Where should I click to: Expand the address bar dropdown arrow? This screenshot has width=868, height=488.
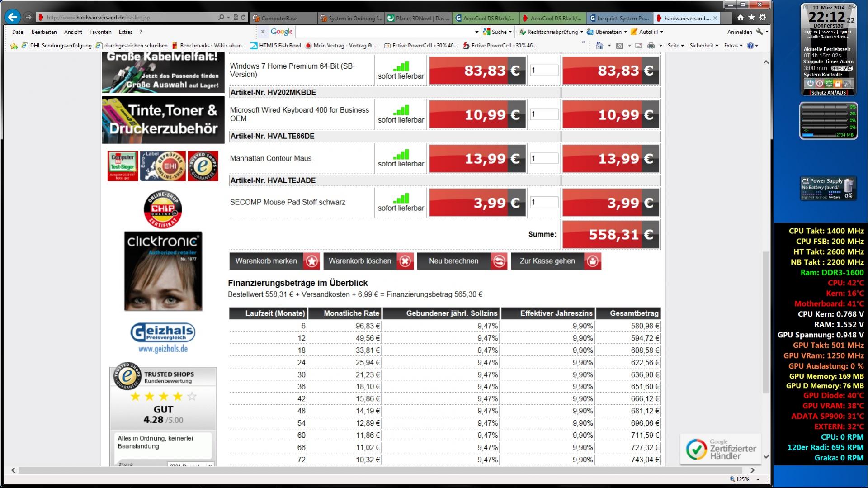click(228, 17)
